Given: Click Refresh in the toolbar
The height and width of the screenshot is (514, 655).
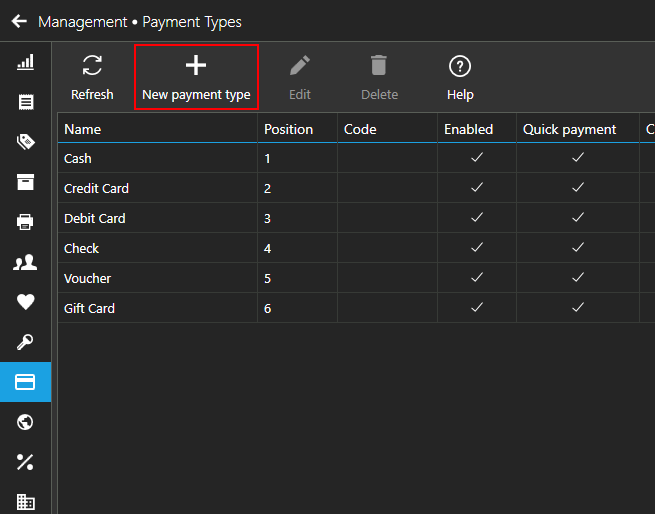Looking at the screenshot, I should (92, 77).
